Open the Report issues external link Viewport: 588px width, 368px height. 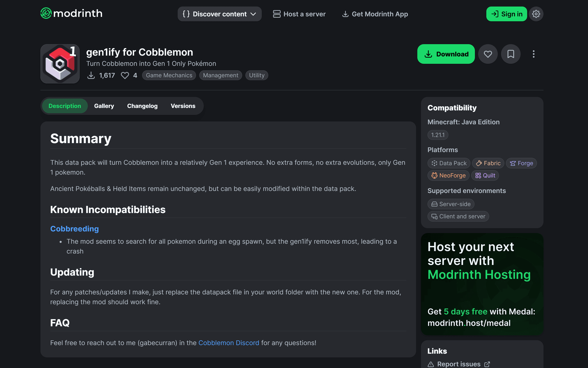click(x=459, y=364)
